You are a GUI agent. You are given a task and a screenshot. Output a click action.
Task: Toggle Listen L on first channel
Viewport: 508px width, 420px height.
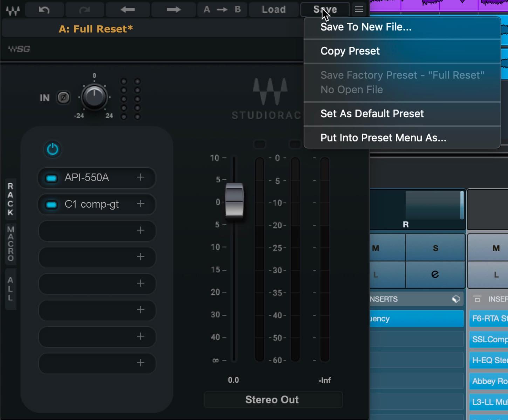click(x=387, y=274)
